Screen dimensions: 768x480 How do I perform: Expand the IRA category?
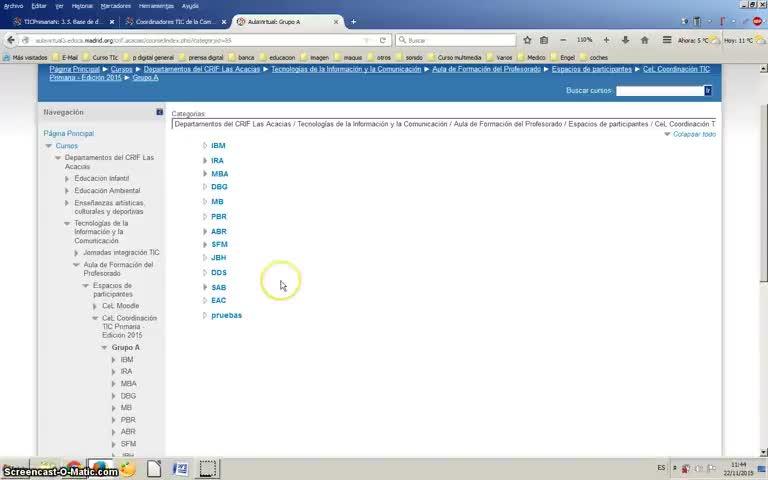[x=205, y=160]
